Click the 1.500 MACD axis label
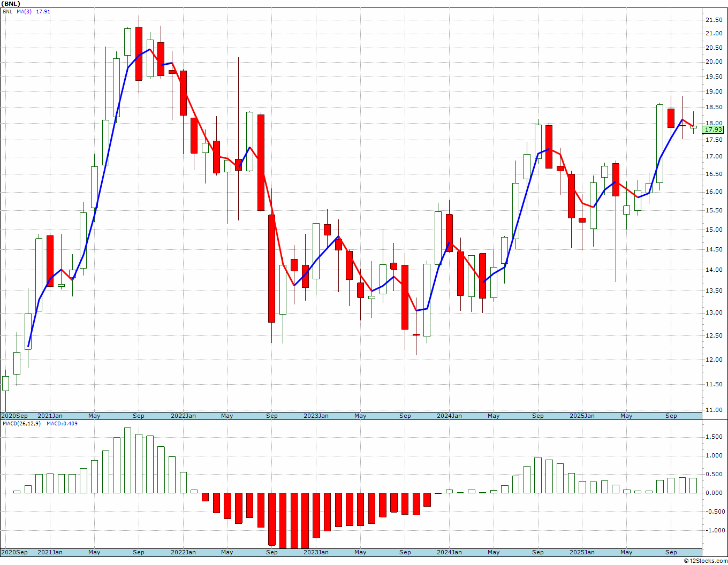This screenshot has height=565, width=728. pyautogui.click(x=714, y=437)
